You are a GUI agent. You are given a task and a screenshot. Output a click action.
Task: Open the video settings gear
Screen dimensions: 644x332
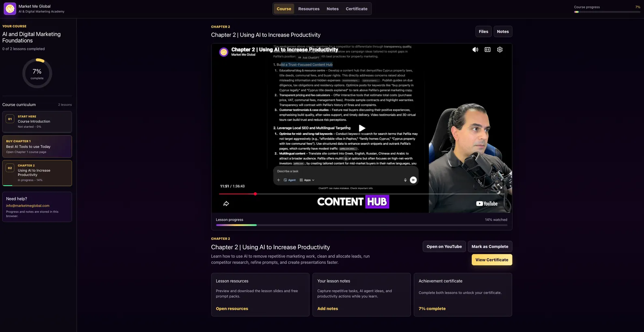[x=500, y=50]
